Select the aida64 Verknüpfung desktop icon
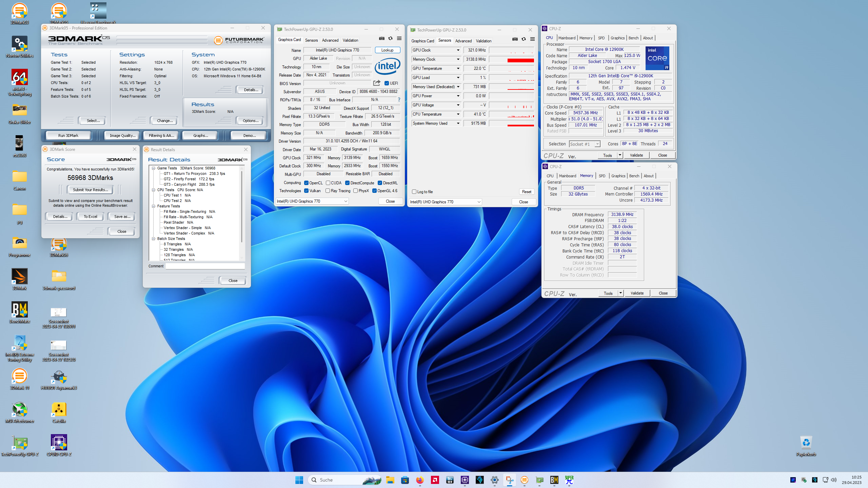This screenshot has width=868, height=488. click(19, 82)
